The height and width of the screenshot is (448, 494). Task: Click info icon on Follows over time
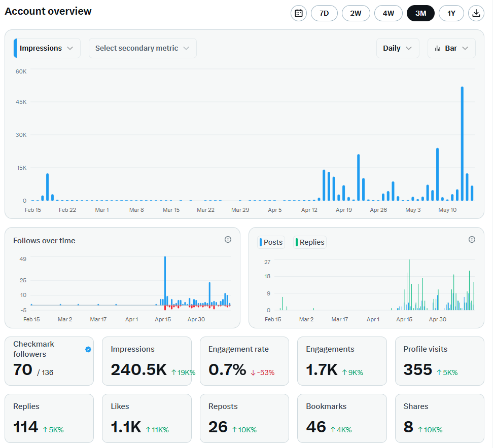(x=228, y=240)
